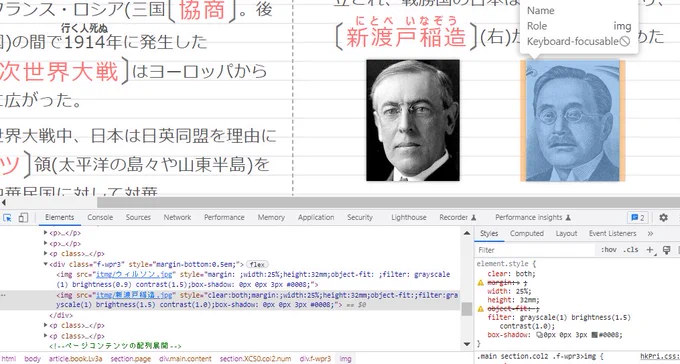Open DevTools settings gear
The height and width of the screenshot is (364, 680).
pos(663,217)
